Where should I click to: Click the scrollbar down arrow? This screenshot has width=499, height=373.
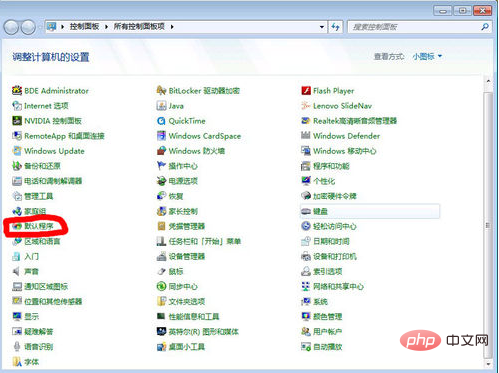tap(488, 364)
